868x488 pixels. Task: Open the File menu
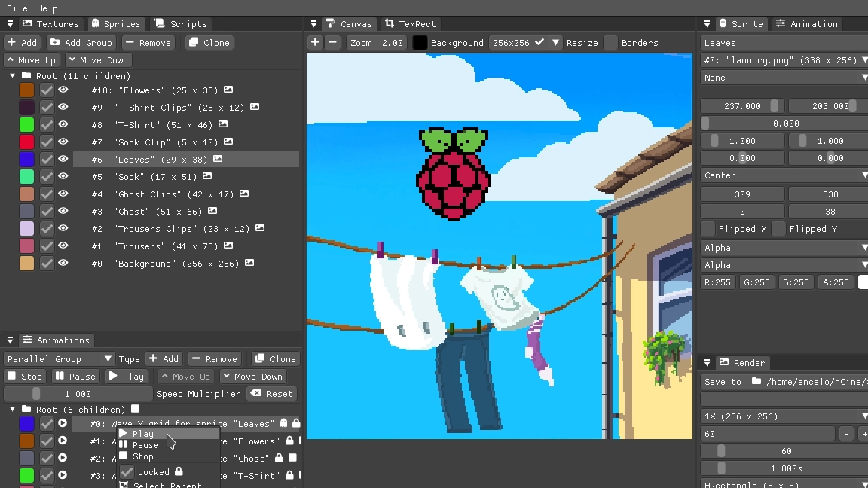(x=17, y=8)
